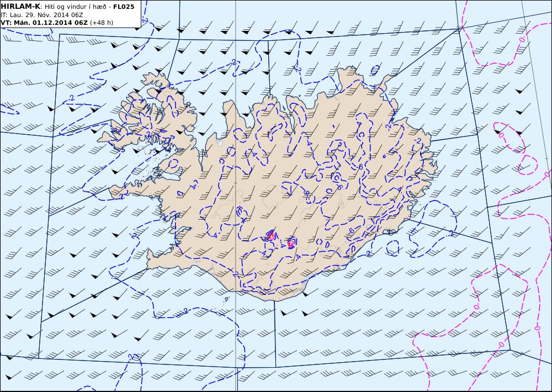This screenshot has height=392, width=552.
Task: Click the '(+48 h)' forecast offset text
Action: coord(102,23)
